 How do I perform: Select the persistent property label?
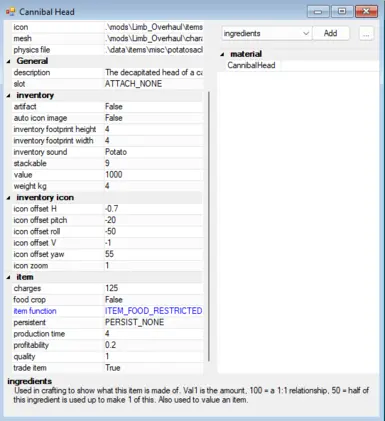pos(30,322)
